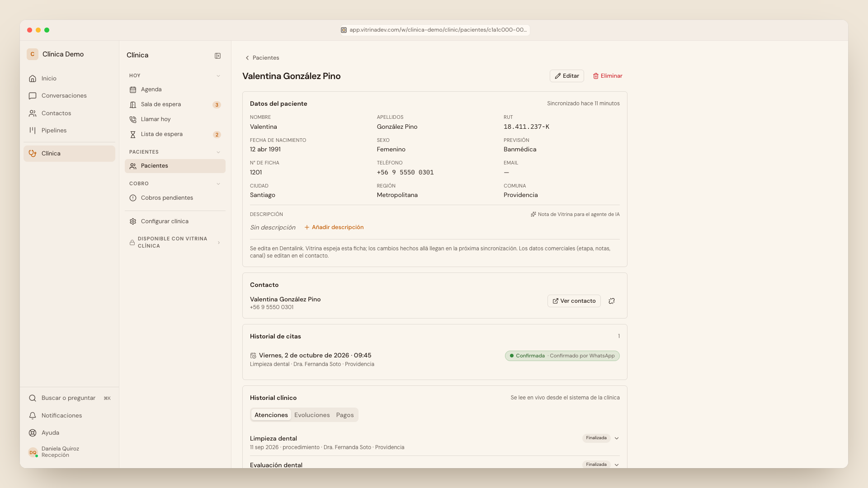Open the Ayuda help item
Image resolution: width=868 pixels, height=488 pixels.
pyautogui.click(x=69, y=433)
